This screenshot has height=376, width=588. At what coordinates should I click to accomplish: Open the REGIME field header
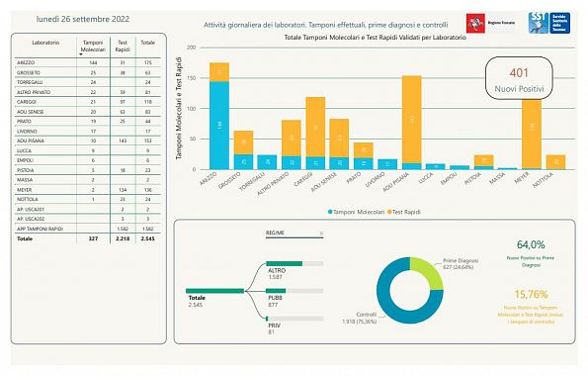coord(276,233)
